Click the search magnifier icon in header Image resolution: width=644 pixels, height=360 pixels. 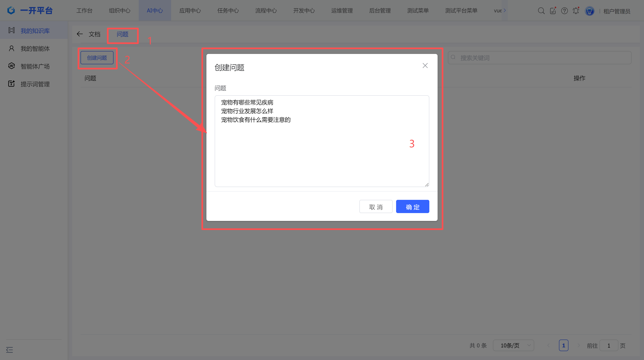coord(541,11)
